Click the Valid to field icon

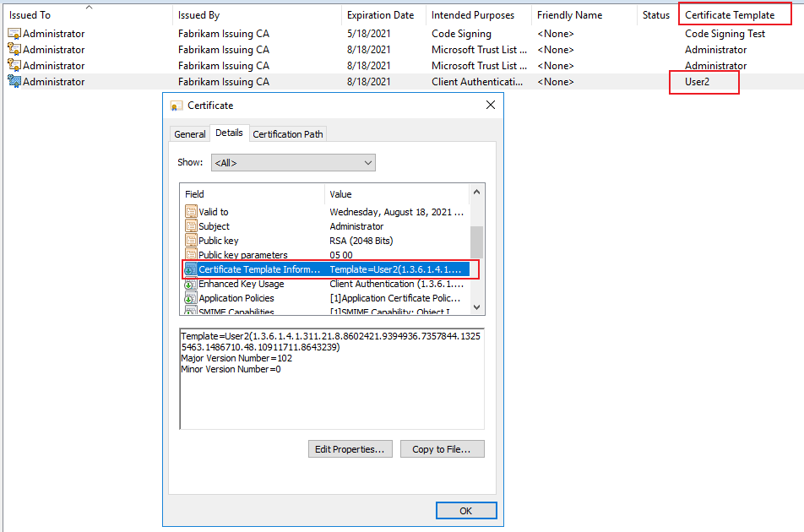click(192, 212)
